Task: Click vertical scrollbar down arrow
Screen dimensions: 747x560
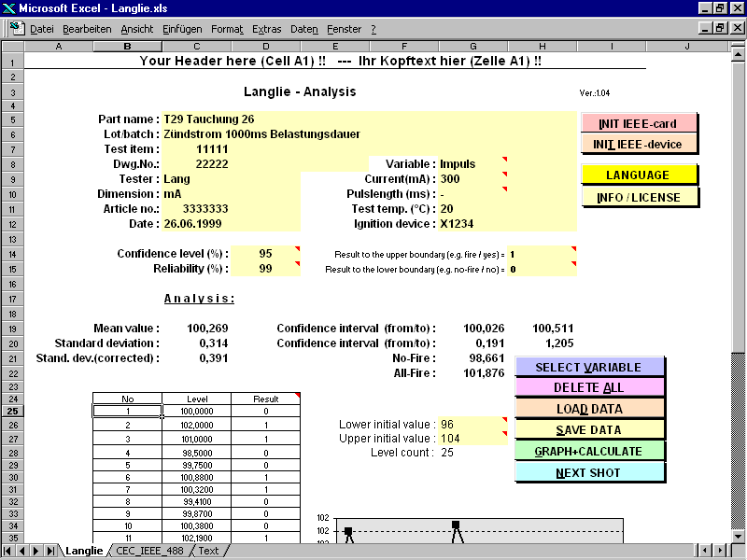Action: click(738, 536)
